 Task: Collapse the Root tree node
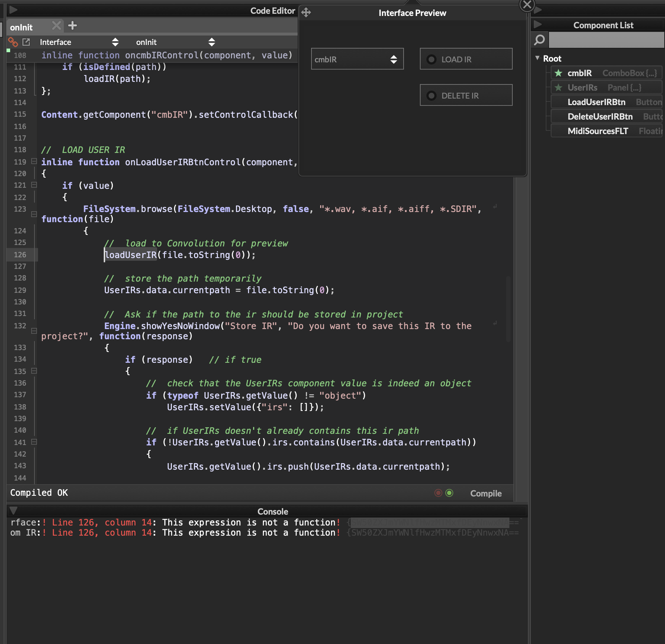537,58
